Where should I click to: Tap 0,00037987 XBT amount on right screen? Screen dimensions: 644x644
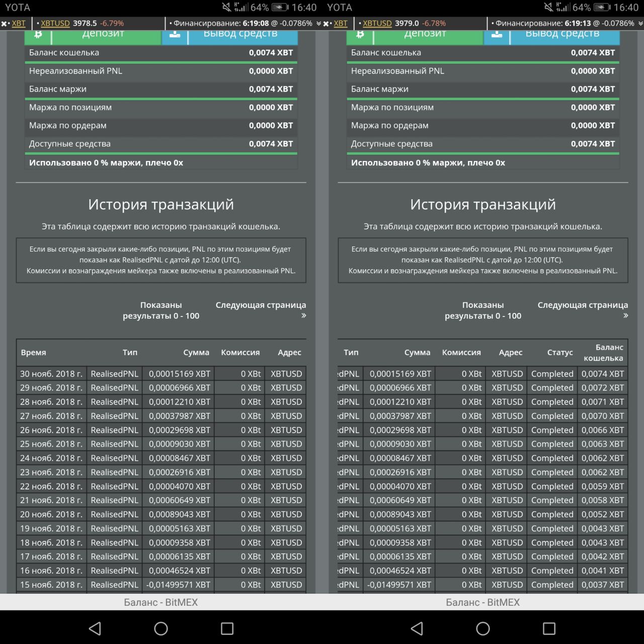pos(399,416)
